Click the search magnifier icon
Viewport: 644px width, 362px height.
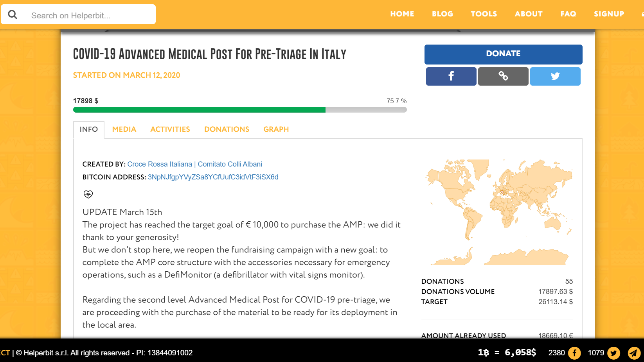[13, 15]
